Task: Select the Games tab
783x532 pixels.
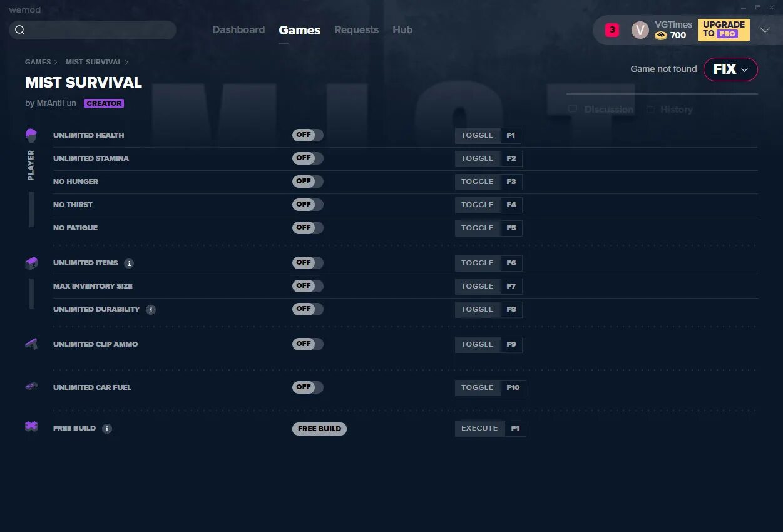Action: [x=300, y=30]
